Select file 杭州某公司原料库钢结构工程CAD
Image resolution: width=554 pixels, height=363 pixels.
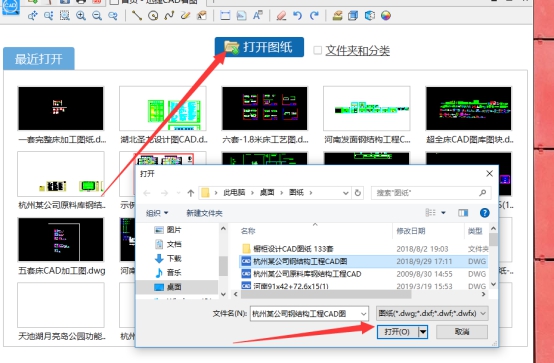tap(364, 274)
